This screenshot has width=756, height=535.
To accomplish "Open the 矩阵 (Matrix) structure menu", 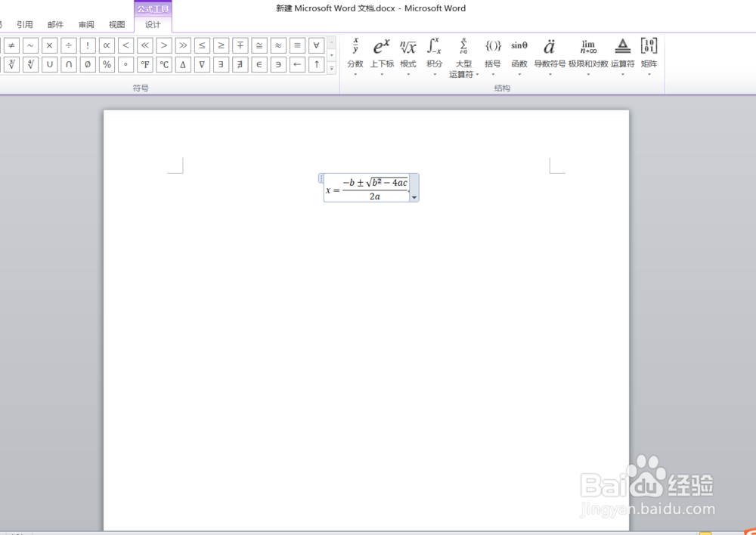I will (x=649, y=57).
